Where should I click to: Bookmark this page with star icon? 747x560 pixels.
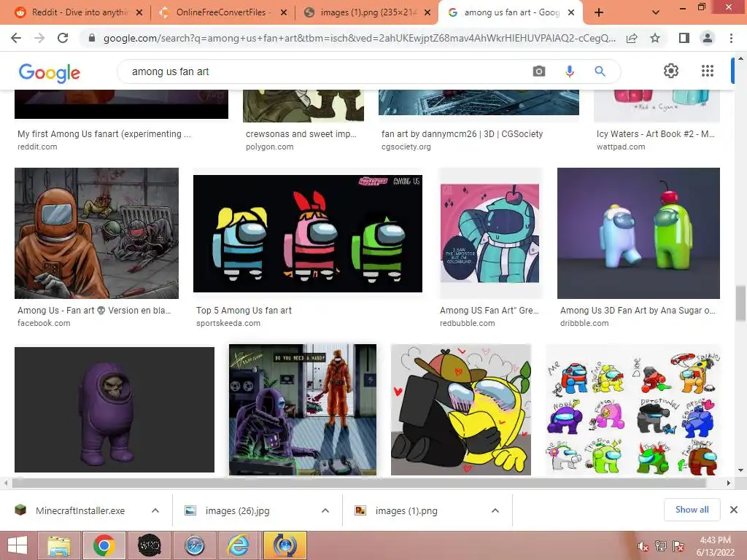click(x=655, y=38)
